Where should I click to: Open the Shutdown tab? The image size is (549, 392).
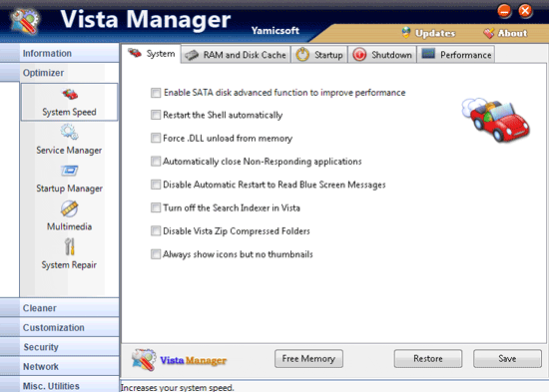(382, 55)
